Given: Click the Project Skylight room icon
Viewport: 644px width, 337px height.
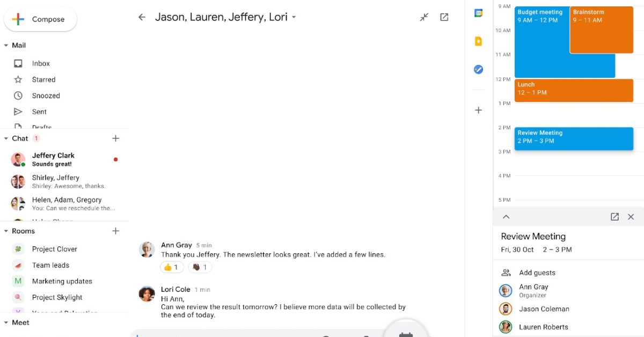Looking at the screenshot, I should tap(18, 297).
